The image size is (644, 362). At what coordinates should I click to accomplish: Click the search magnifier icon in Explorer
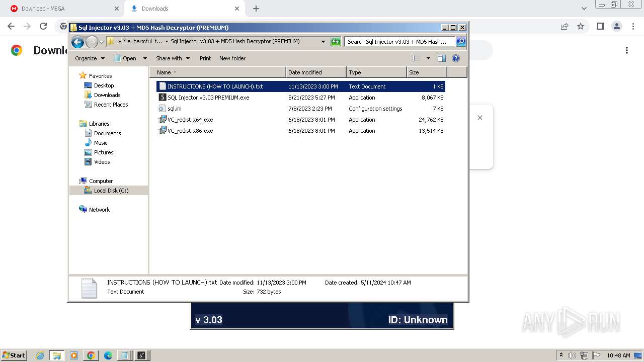click(x=460, y=42)
